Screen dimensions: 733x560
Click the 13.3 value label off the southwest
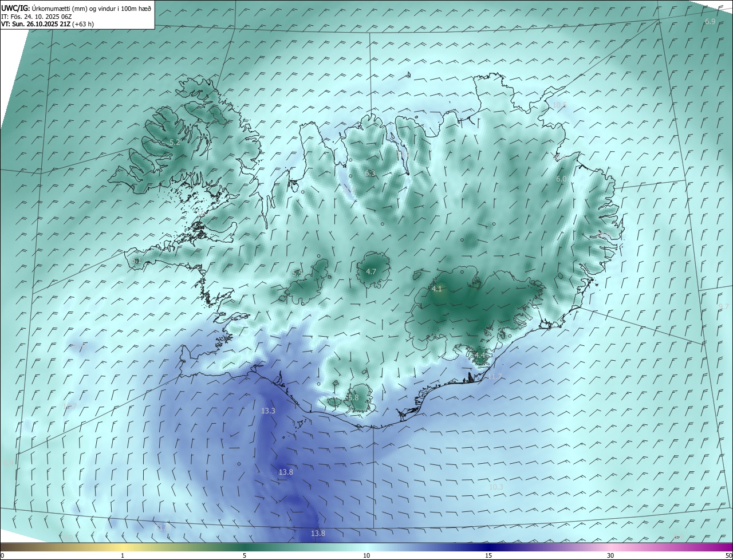click(268, 411)
